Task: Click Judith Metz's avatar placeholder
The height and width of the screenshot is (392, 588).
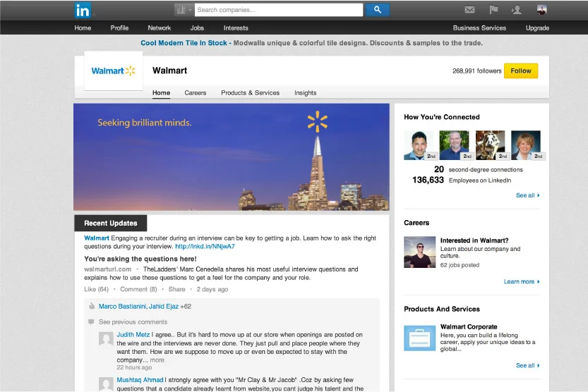Action: (x=106, y=339)
